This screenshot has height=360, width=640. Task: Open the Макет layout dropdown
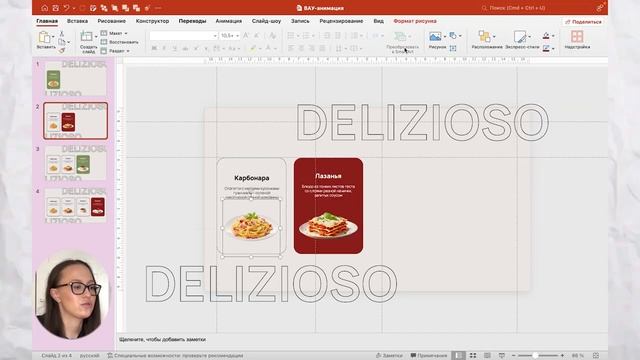pos(115,33)
